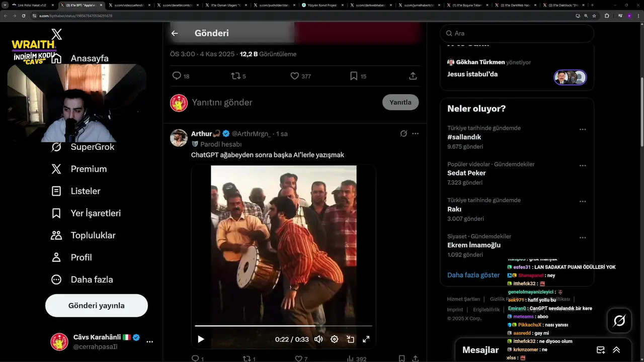Click the Yanıtla button

[400, 103]
